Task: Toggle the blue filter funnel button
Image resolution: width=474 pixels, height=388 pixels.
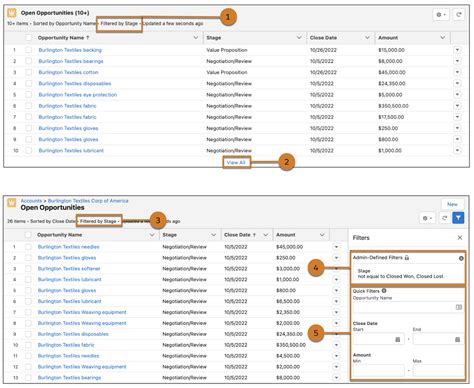Action: (459, 218)
